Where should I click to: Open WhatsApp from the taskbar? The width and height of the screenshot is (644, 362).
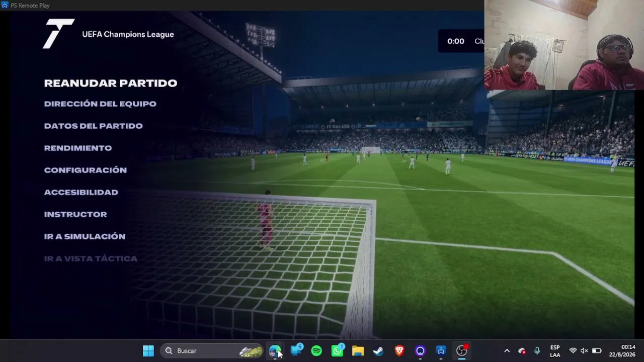(x=338, y=350)
